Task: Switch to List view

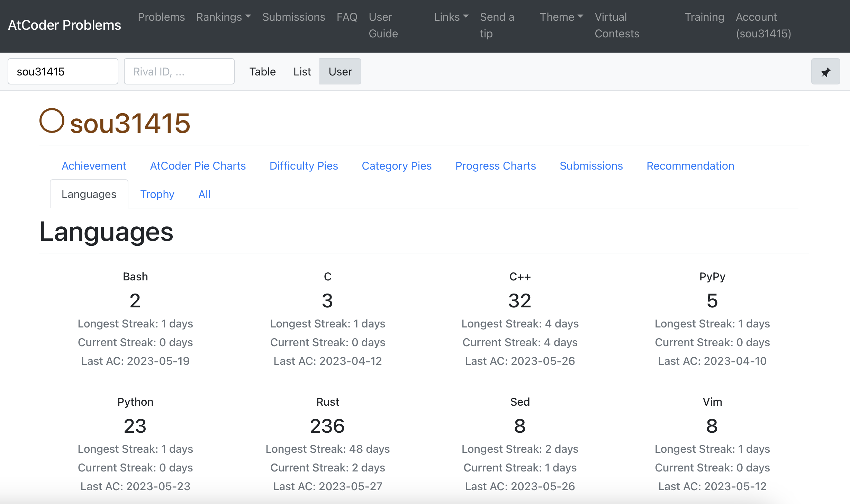Action: [302, 72]
